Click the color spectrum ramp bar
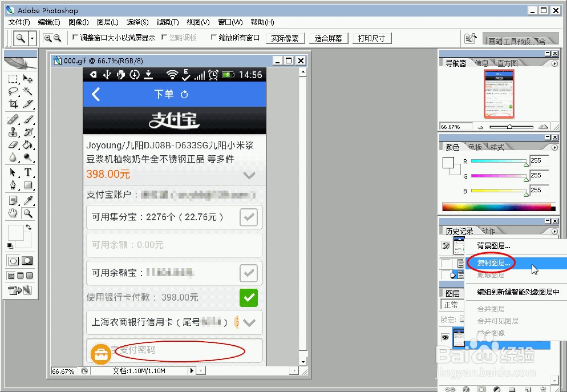The width and height of the screenshot is (567, 392). [499, 207]
